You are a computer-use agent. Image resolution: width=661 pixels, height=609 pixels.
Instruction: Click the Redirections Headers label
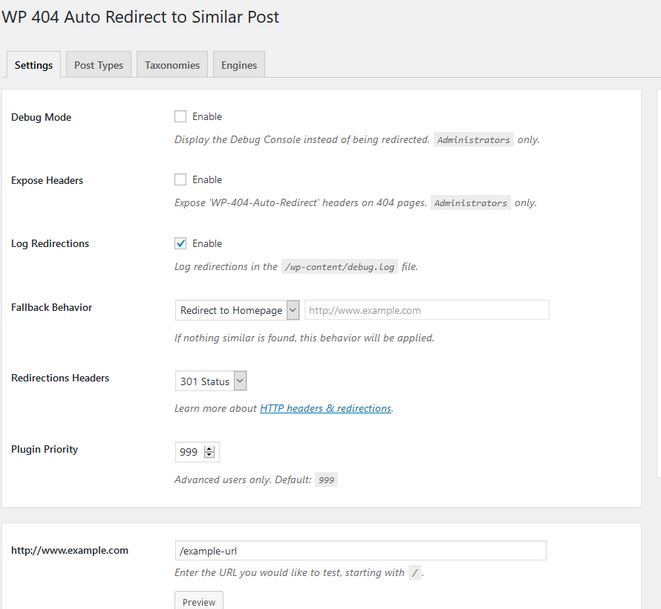click(x=60, y=378)
